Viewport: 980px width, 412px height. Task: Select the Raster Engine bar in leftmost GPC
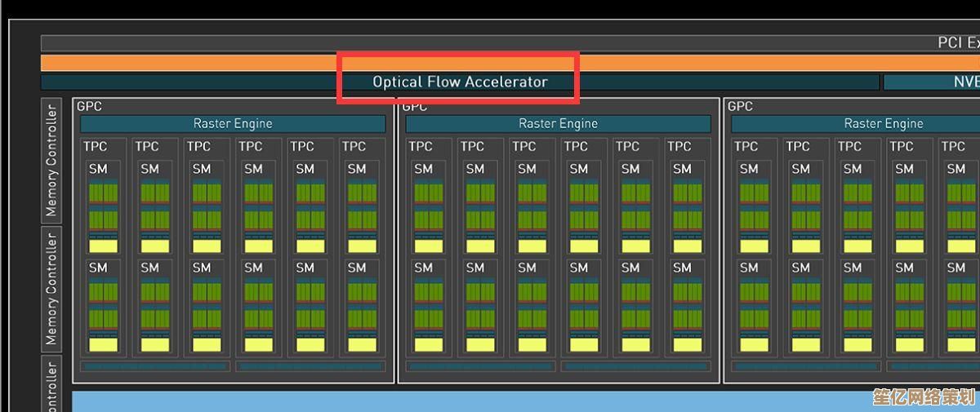pos(233,124)
